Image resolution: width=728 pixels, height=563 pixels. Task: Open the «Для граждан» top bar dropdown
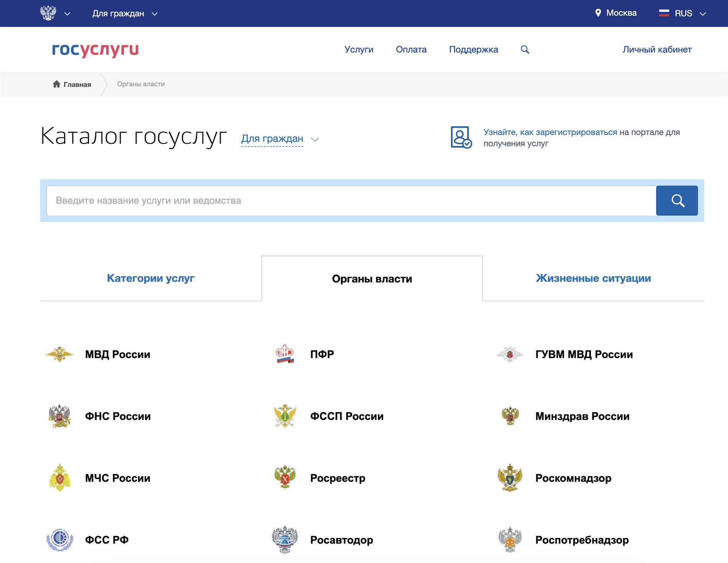[125, 13]
